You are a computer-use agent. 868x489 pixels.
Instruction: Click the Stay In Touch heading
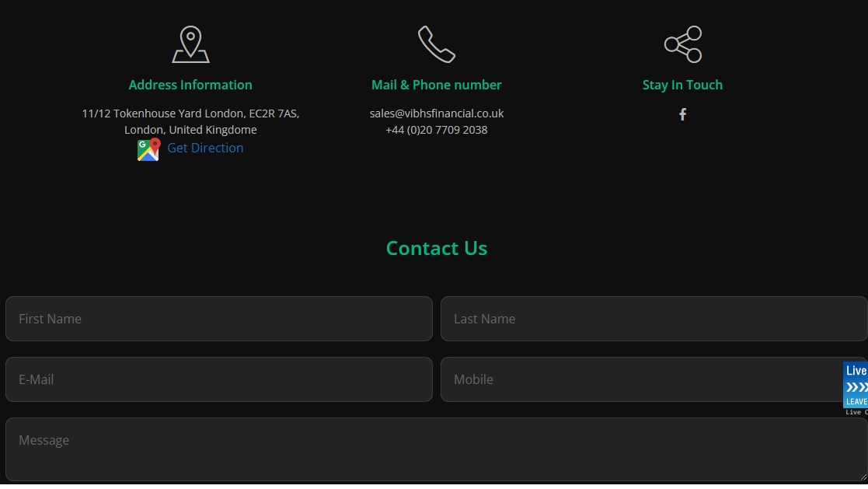tap(682, 85)
